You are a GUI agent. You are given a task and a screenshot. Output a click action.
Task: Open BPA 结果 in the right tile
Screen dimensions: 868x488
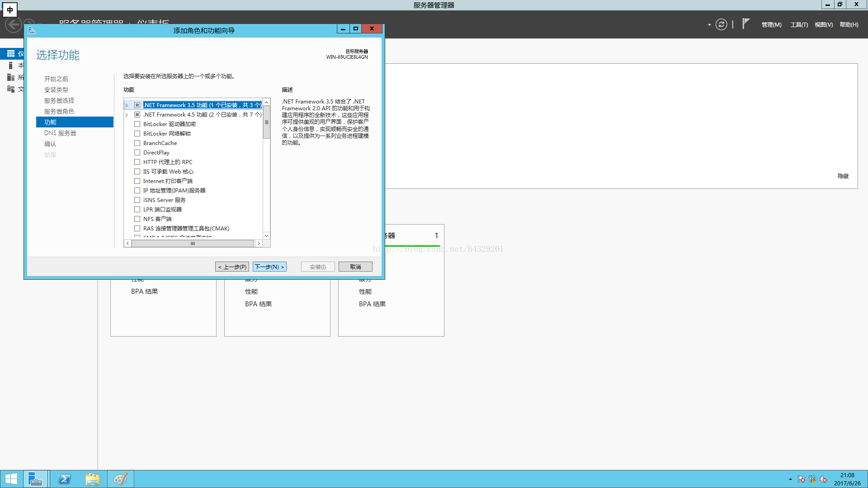pos(373,304)
